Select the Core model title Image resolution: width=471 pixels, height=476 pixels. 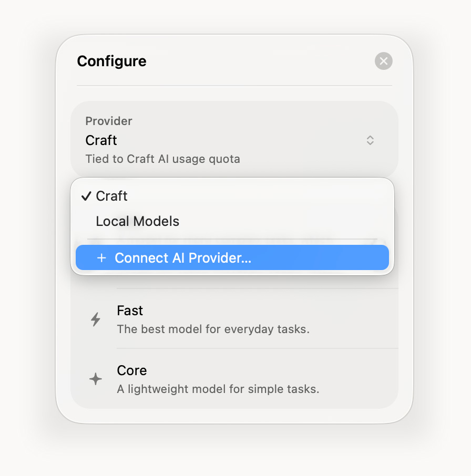(132, 370)
